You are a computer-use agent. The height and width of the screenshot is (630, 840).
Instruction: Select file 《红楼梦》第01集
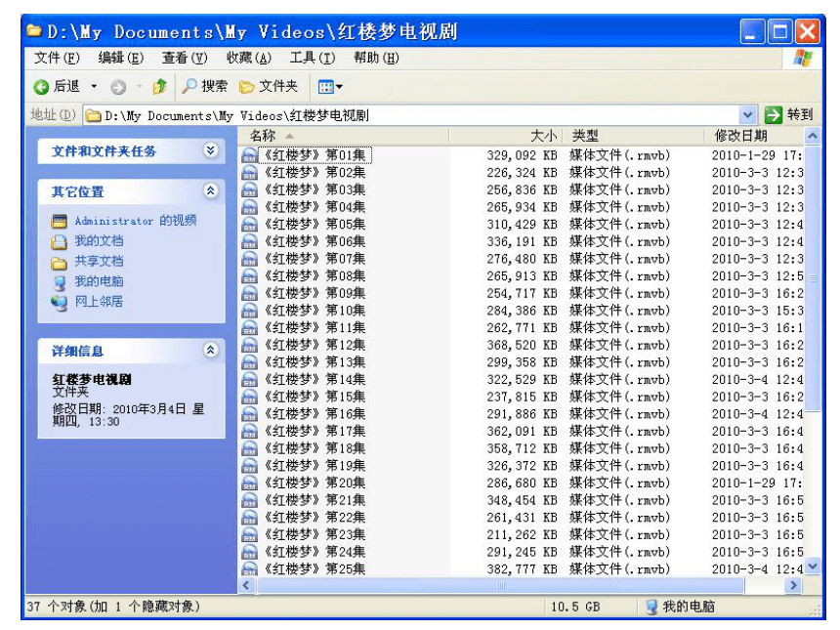315,155
